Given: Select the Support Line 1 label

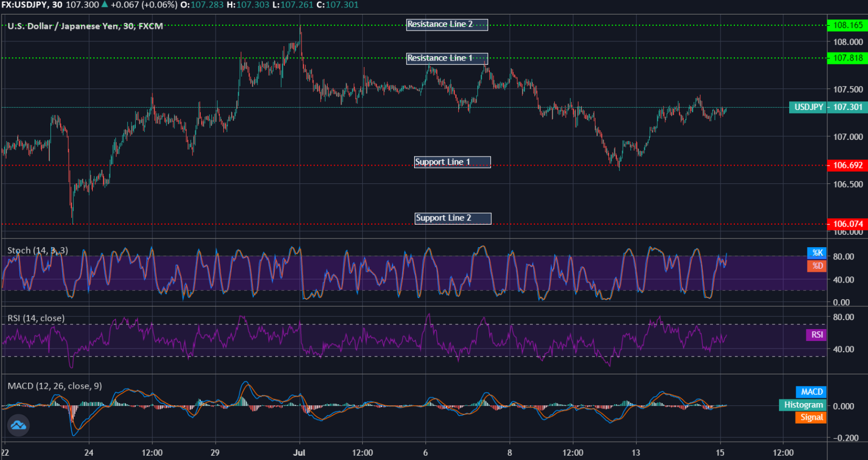Looking at the screenshot, I should [452, 162].
